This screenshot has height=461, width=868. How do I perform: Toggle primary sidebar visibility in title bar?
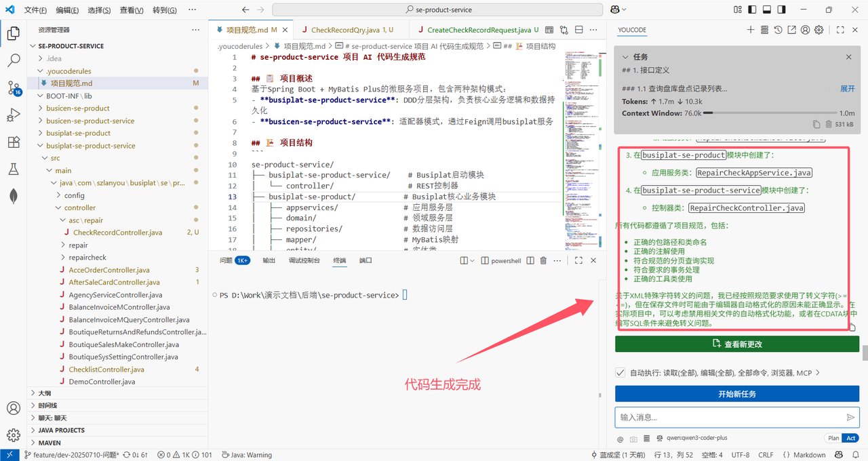(752, 10)
